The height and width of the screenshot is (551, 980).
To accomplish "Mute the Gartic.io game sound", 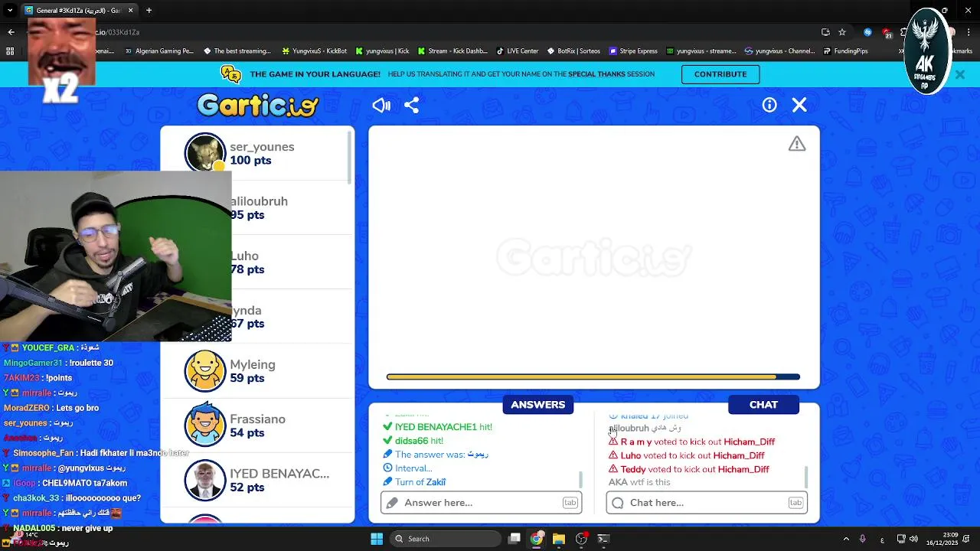I will [x=381, y=105].
